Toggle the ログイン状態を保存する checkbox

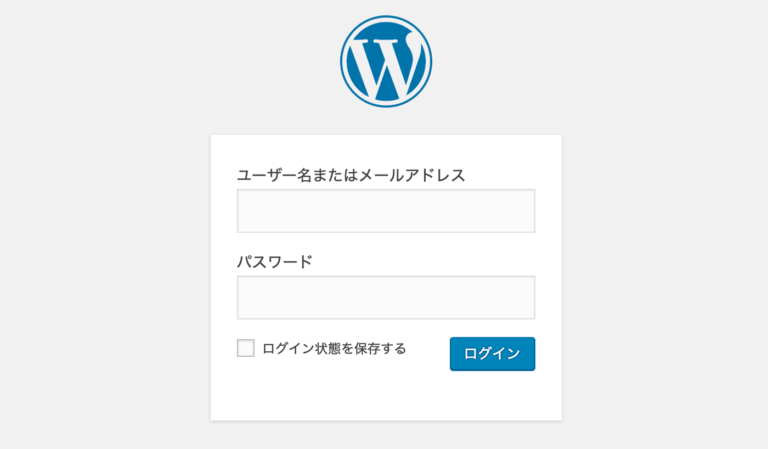(246, 348)
